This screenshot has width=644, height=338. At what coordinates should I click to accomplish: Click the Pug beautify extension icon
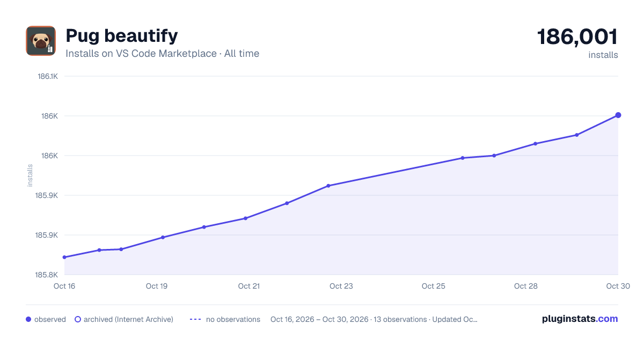coord(41,41)
